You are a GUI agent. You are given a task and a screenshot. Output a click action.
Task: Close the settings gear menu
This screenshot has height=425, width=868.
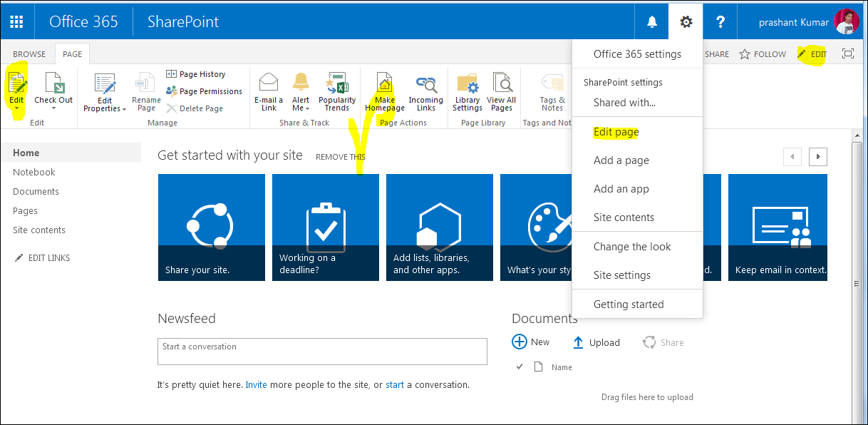click(x=686, y=21)
